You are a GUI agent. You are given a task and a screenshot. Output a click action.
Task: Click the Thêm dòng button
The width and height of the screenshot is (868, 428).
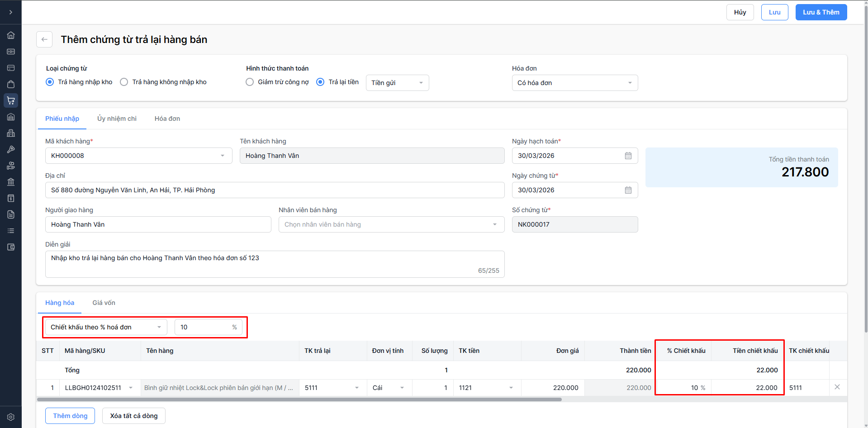tap(70, 416)
